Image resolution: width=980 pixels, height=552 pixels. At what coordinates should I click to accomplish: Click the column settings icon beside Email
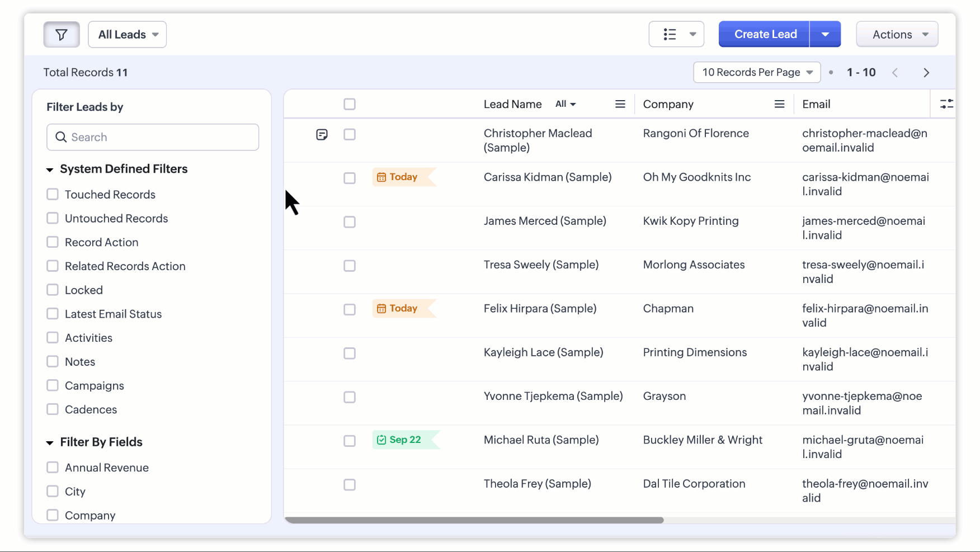(946, 104)
